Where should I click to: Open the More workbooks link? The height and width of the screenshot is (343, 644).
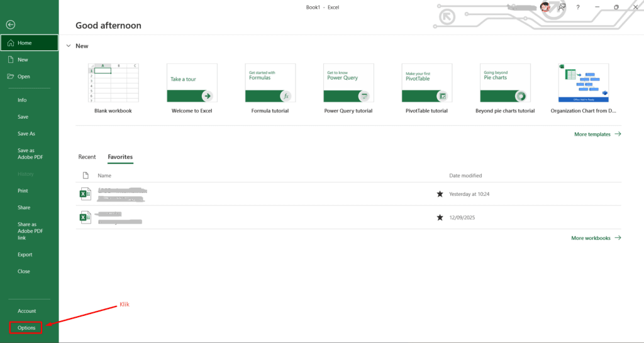(596, 238)
